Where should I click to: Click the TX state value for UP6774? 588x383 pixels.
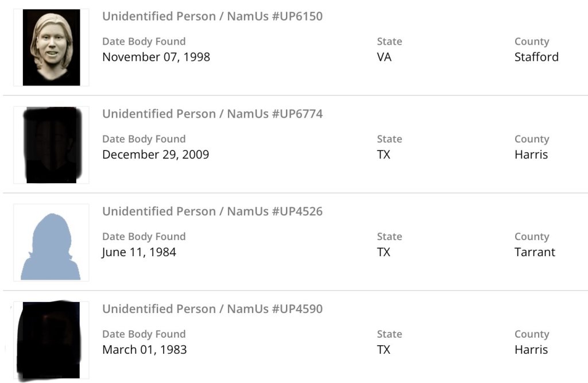384,154
